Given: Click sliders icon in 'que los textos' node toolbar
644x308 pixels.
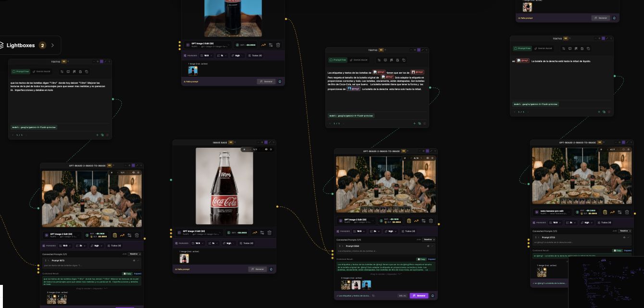Looking at the screenshot, I should 62,71.
